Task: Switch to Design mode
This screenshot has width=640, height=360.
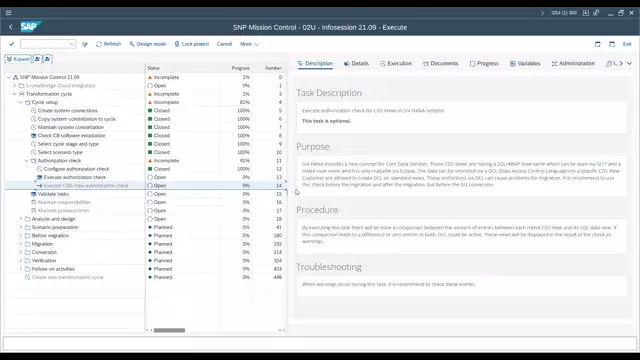Action: click(147, 44)
